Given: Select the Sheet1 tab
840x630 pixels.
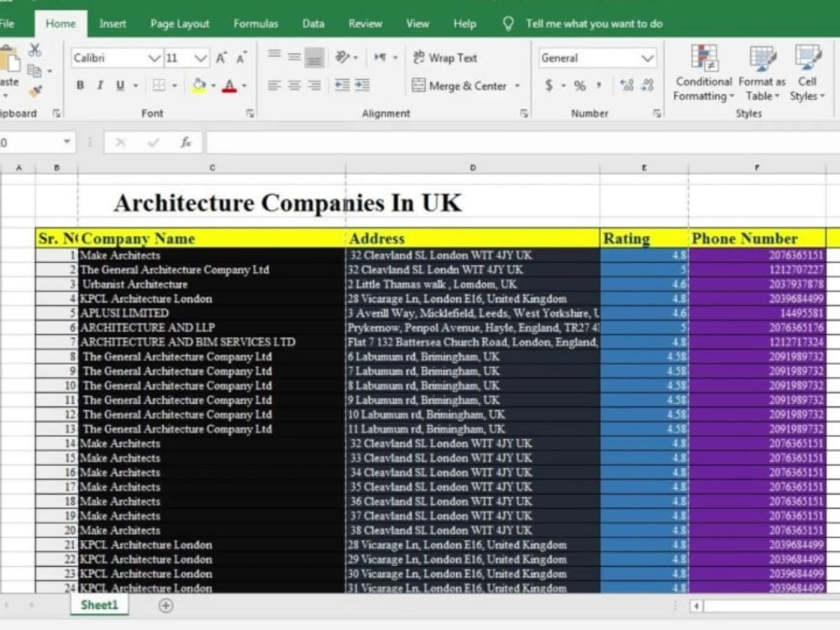Looking at the screenshot, I should 99,605.
